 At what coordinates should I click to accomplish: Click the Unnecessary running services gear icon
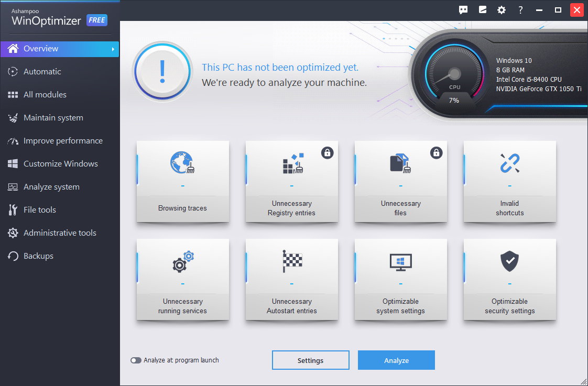pyautogui.click(x=182, y=262)
